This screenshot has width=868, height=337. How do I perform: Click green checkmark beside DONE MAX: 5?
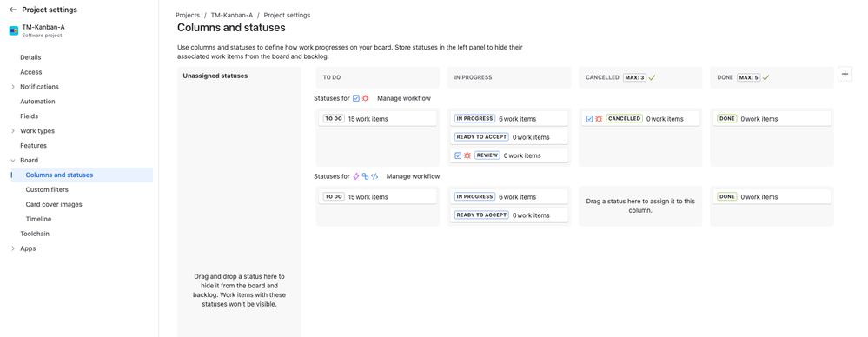766,78
